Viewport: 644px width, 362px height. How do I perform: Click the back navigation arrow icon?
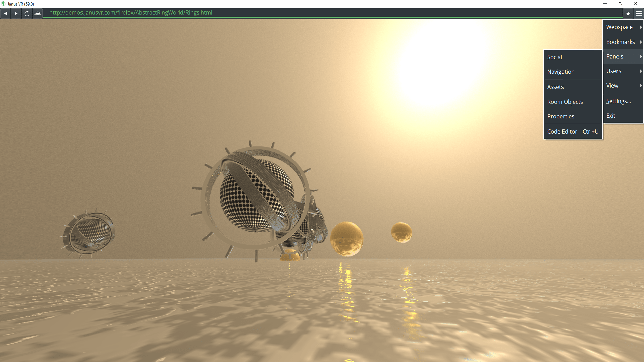point(5,13)
